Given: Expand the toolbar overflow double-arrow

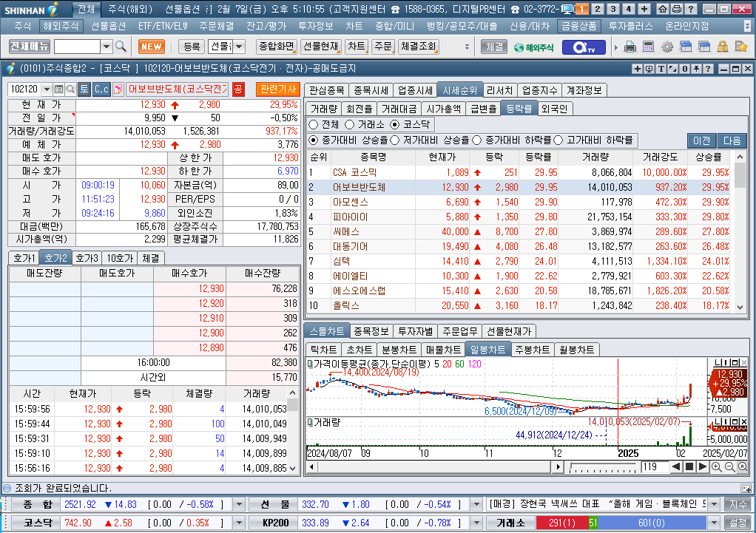Looking at the screenshot, I should [467, 47].
